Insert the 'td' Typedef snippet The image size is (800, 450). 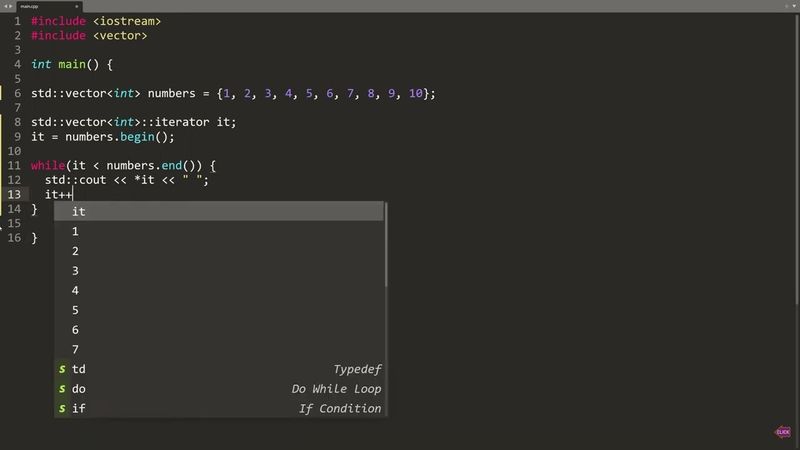pos(219,369)
